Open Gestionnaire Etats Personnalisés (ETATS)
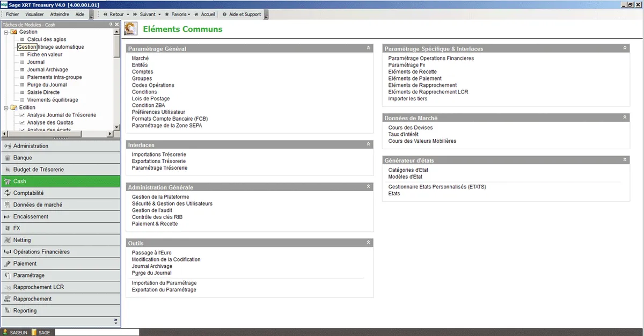This screenshot has height=336, width=644. 437,187
